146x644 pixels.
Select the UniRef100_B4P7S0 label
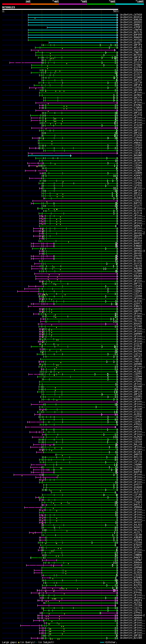point(131,203)
